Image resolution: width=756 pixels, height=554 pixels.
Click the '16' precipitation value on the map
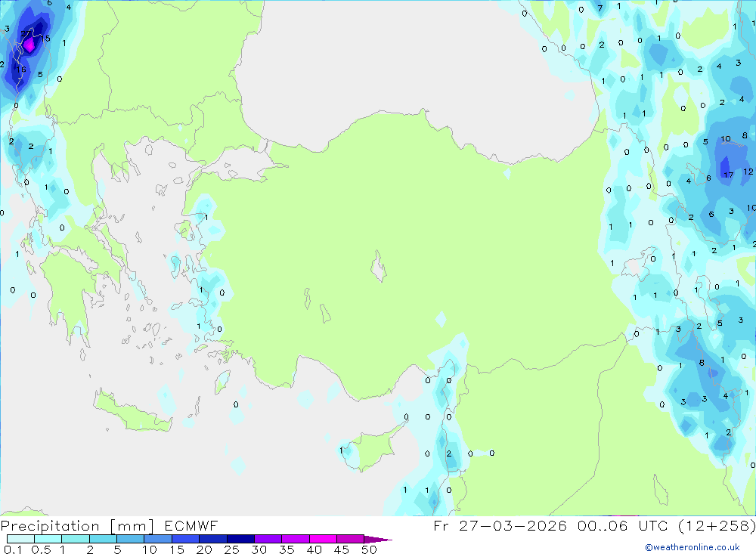pos(21,70)
